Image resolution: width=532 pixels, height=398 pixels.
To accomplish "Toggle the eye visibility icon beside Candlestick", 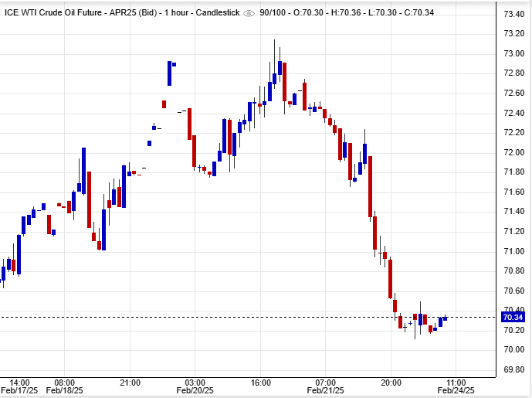I will [249, 12].
